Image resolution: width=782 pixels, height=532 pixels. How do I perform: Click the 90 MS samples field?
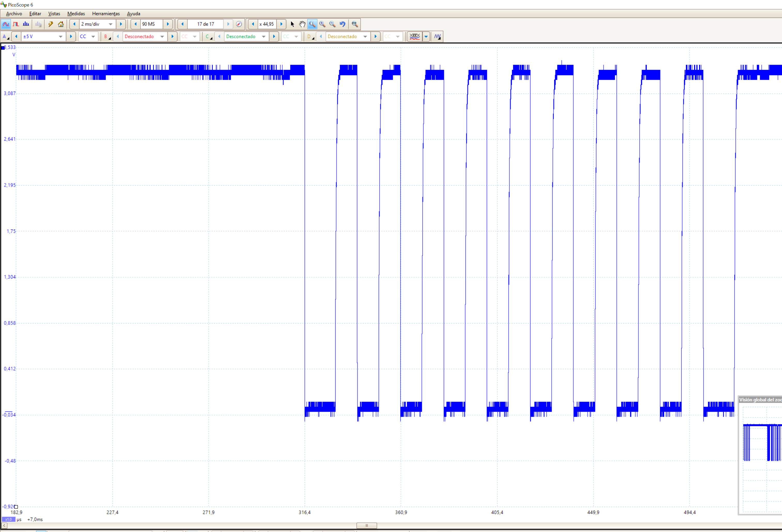click(151, 24)
